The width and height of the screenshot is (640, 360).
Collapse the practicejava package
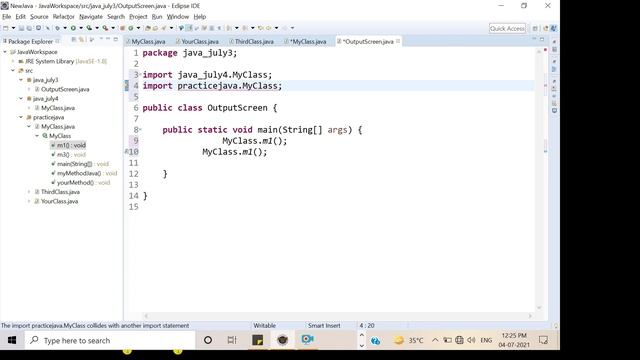click(x=21, y=117)
